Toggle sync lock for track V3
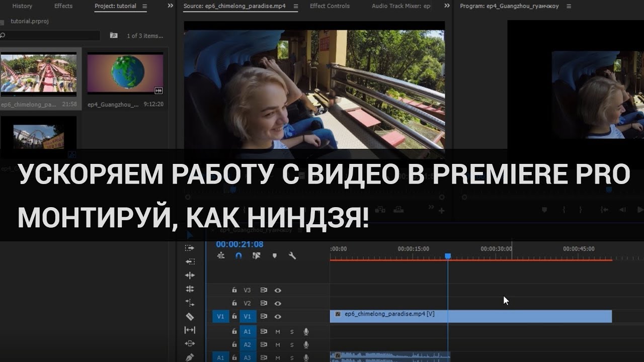The width and height of the screenshot is (644, 362). tap(263, 290)
